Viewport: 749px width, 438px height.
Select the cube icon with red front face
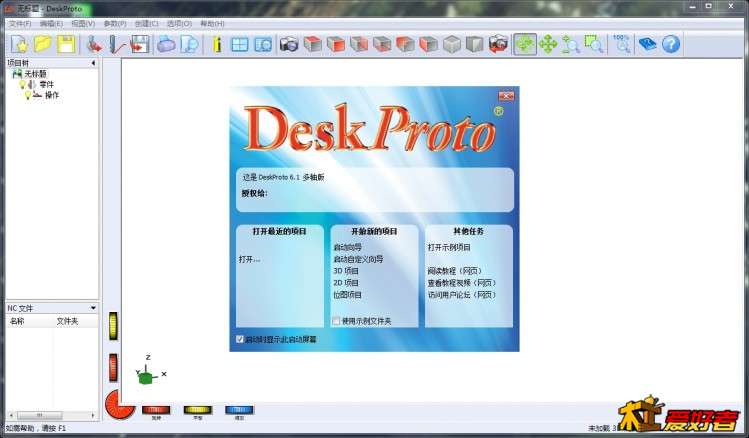click(x=336, y=44)
